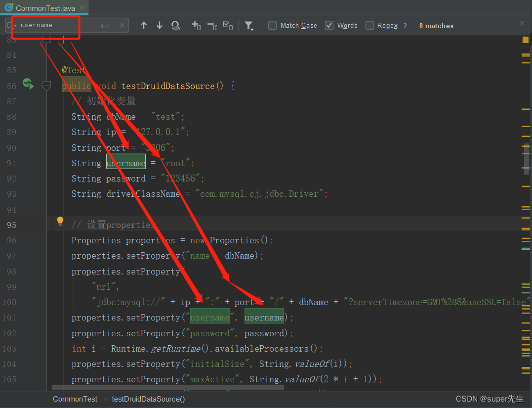Image resolution: width=532 pixels, height=408 pixels.
Task: Click the lightbulb intention icon on line 95
Action: click(60, 221)
